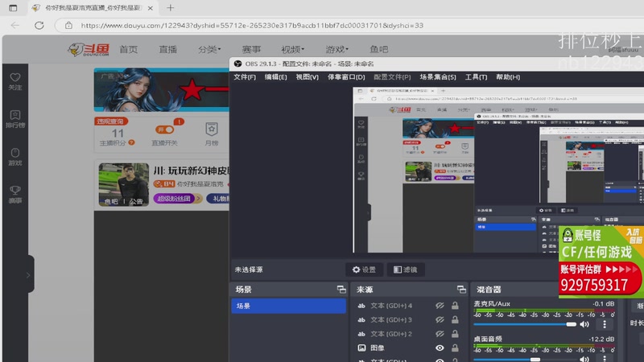The width and height of the screenshot is (644, 362).
Task: Mute the 麦克风/Aux speaker icon
Action: tap(584, 324)
